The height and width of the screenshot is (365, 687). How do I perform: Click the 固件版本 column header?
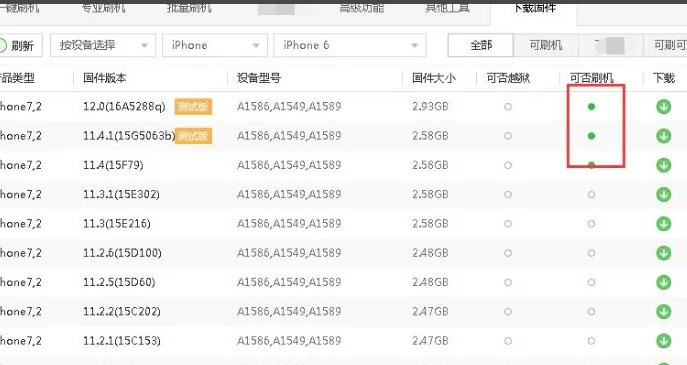[105, 78]
